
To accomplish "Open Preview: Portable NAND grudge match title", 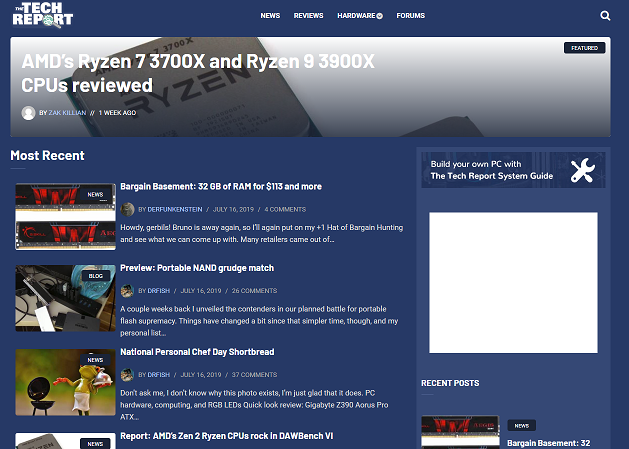I will point(197,268).
